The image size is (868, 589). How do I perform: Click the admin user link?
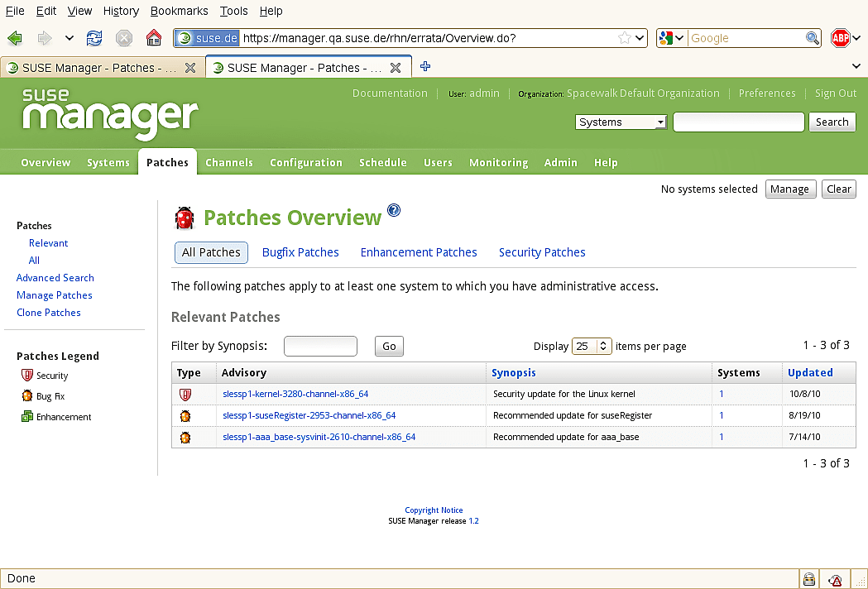484,93
